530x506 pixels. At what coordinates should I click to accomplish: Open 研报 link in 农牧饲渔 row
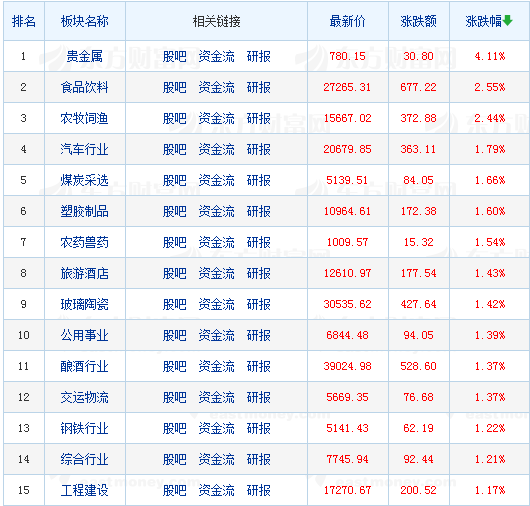(259, 118)
